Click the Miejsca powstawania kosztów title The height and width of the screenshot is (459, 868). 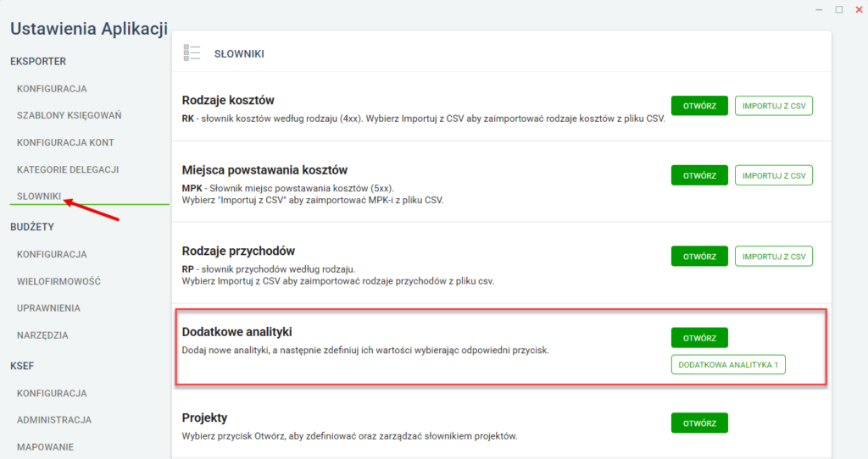pyautogui.click(x=264, y=169)
